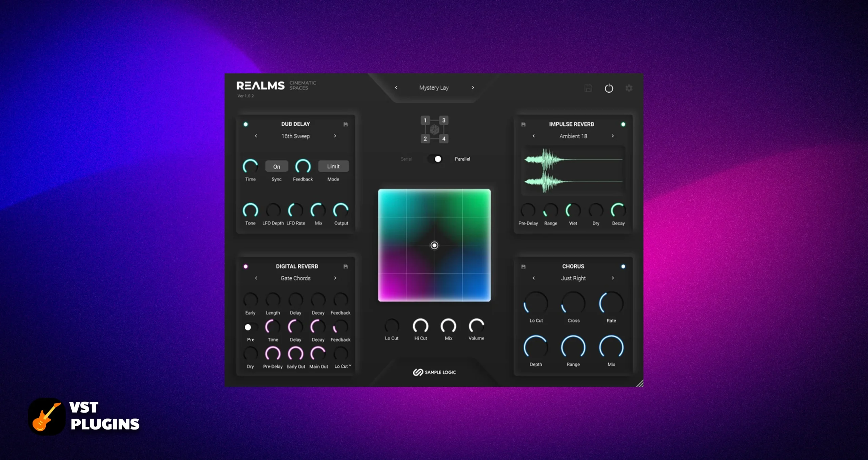Next Impulse Reverb preset arrow
This screenshot has width=868, height=460.
point(613,136)
